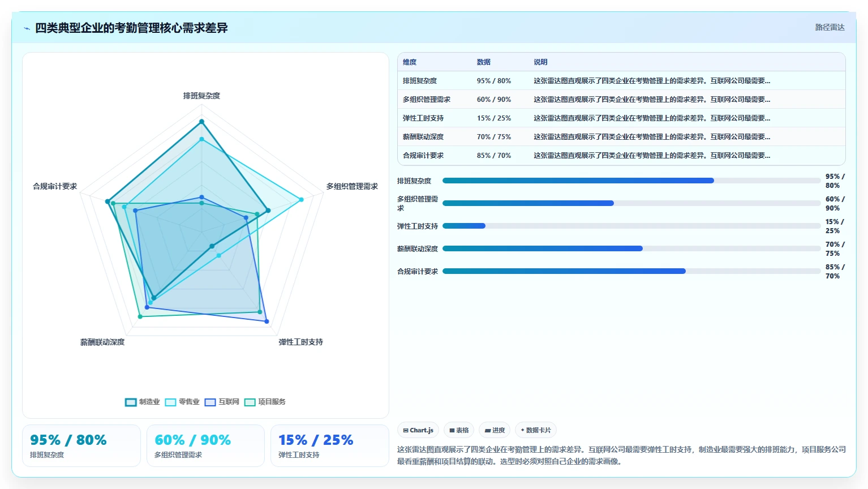Click the 维度 column header

[x=410, y=62]
